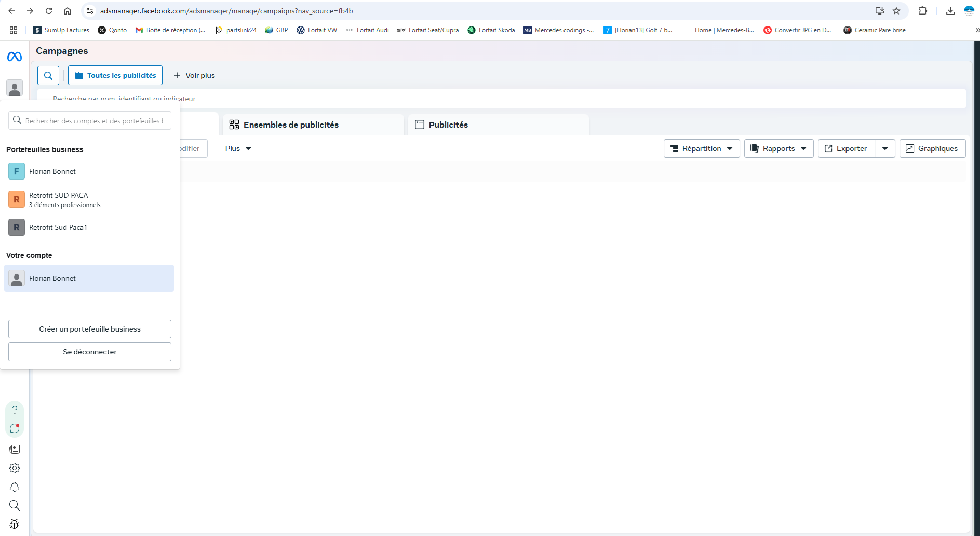Open Forfait Skoda bookmark

[491, 30]
